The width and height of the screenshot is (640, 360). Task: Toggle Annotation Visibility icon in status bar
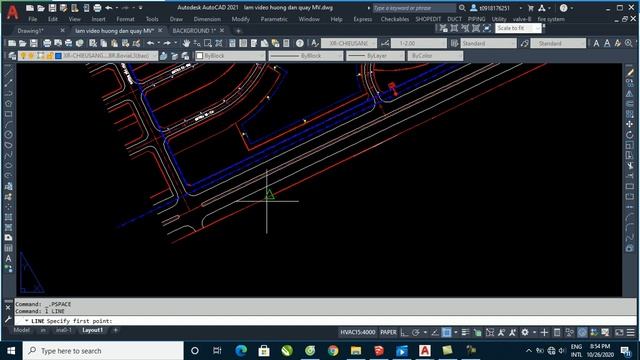(x=501, y=333)
